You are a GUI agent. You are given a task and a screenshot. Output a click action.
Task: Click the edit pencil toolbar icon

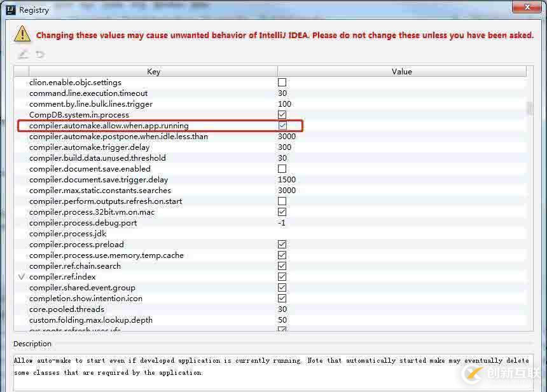click(23, 55)
